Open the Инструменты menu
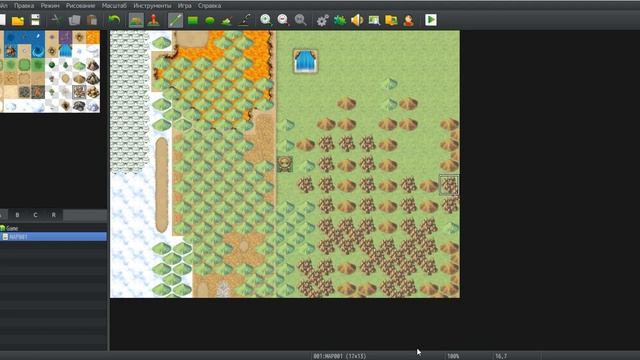The width and height of the screenshot is (640, 360). point(152,6)
